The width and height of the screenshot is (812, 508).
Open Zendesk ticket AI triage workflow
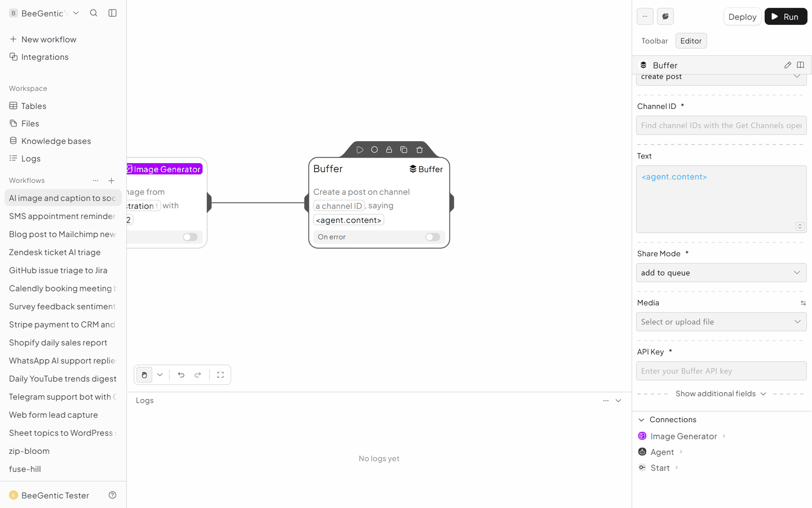63,252
